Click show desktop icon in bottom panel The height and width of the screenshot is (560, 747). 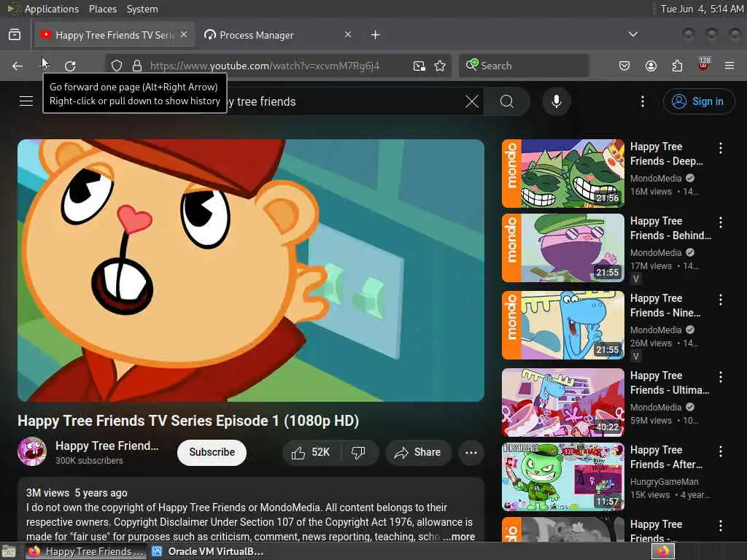(9, 551)
